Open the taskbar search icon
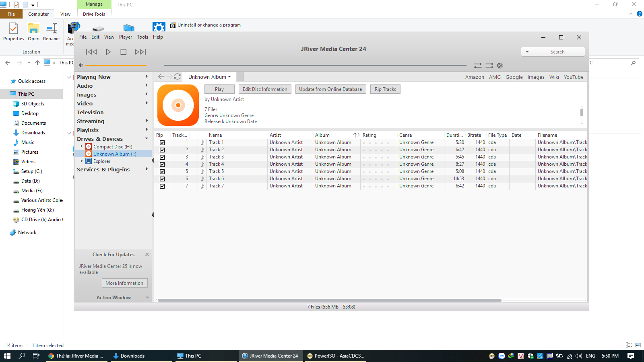This screenshot has width=644, height=362. pyautogui.click(x=22, y=356)
